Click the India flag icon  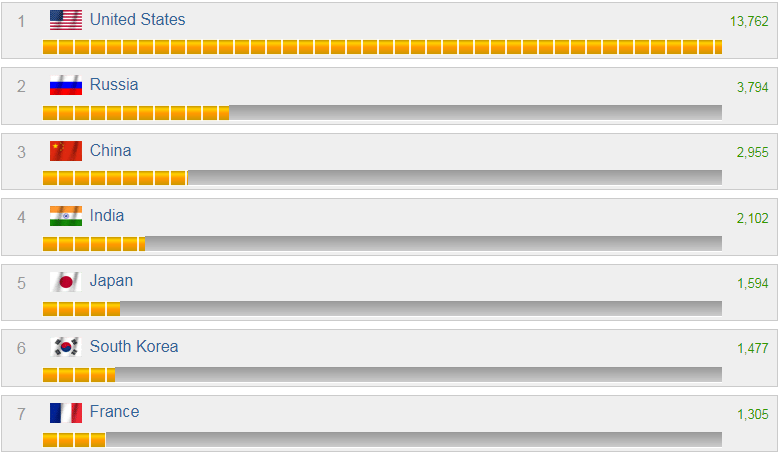66,216
